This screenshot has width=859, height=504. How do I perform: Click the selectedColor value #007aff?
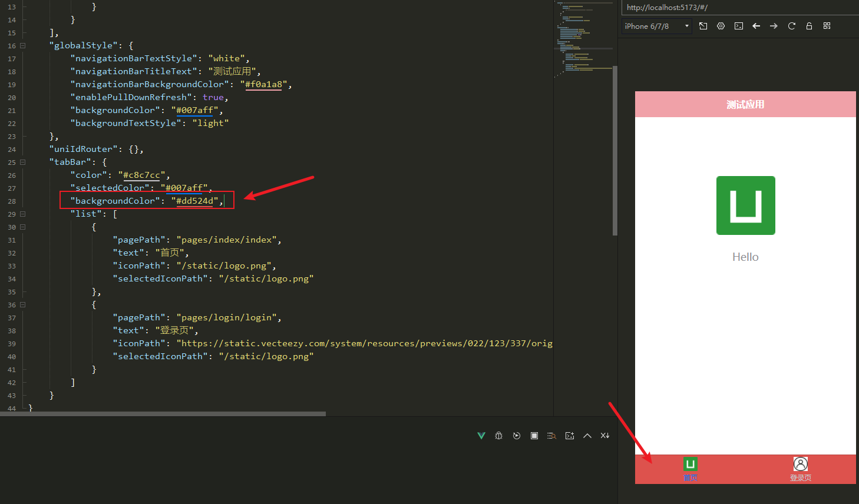coord(184,188)
